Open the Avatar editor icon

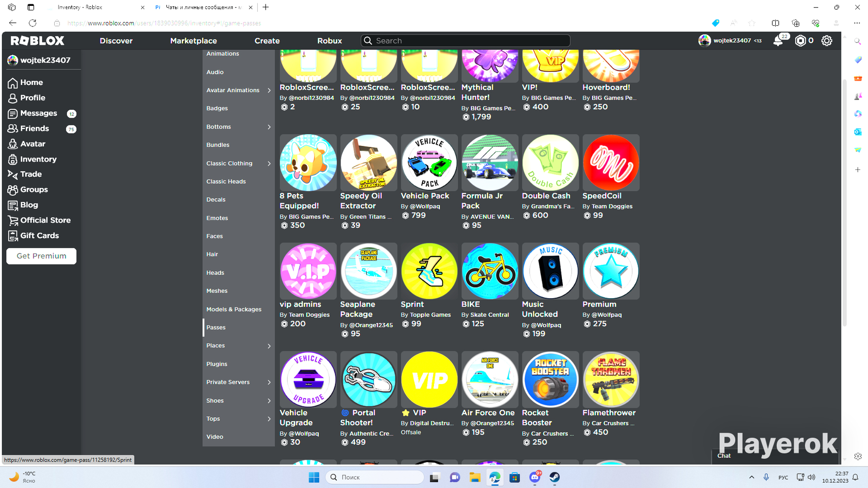click(13, 144)
